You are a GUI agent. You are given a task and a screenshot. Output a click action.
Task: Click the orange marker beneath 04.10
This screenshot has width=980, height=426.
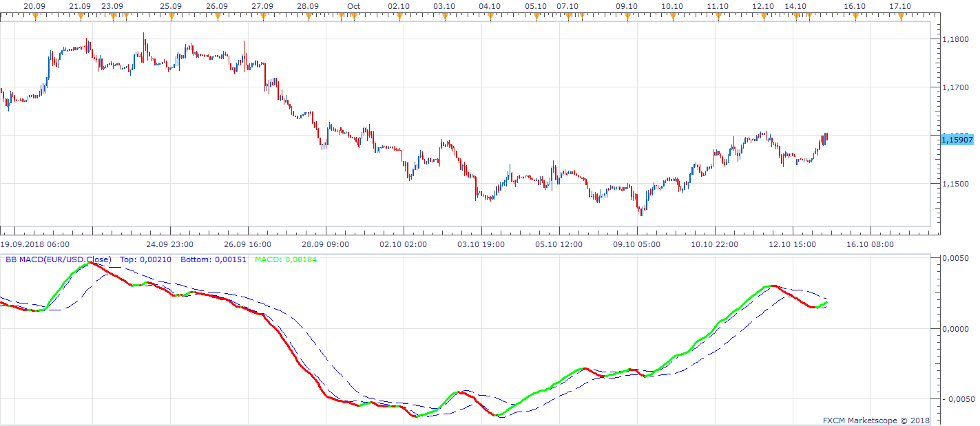[490, 16]
